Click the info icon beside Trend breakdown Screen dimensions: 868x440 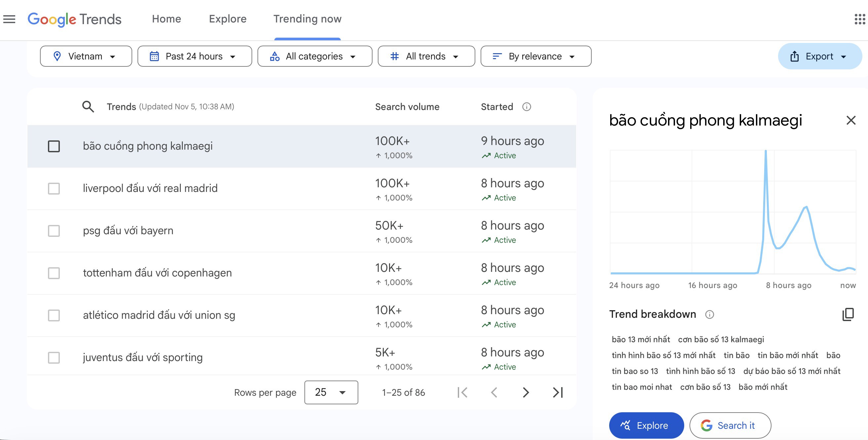(710, 314)
